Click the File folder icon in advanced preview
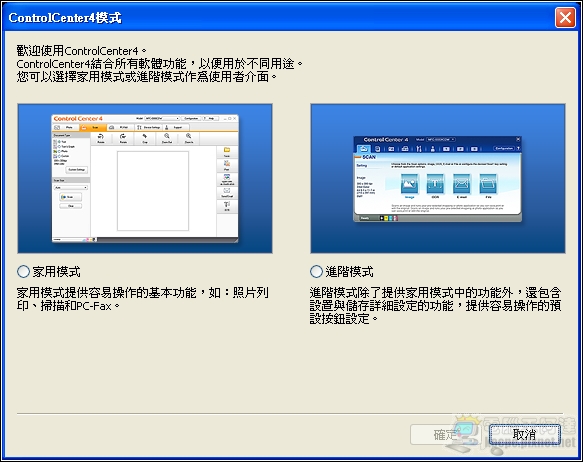Viewport: 583px width, 462px height. (488, 184)
